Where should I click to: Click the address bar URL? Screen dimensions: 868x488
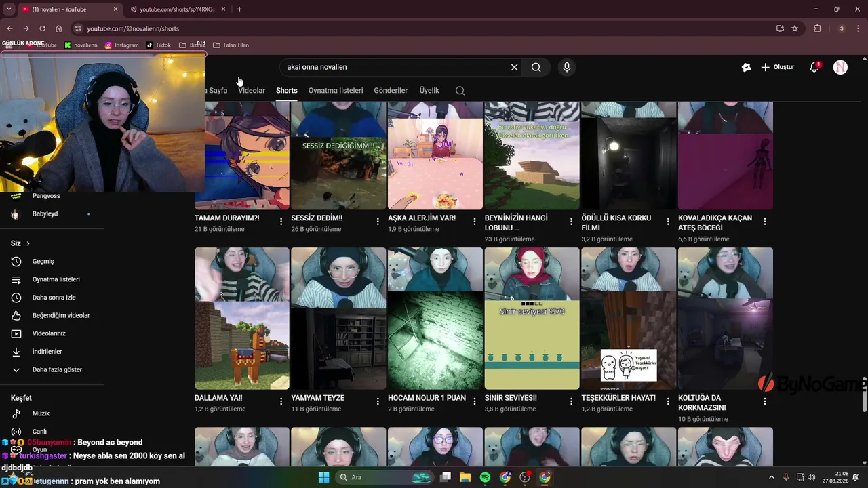pos(133,28)
